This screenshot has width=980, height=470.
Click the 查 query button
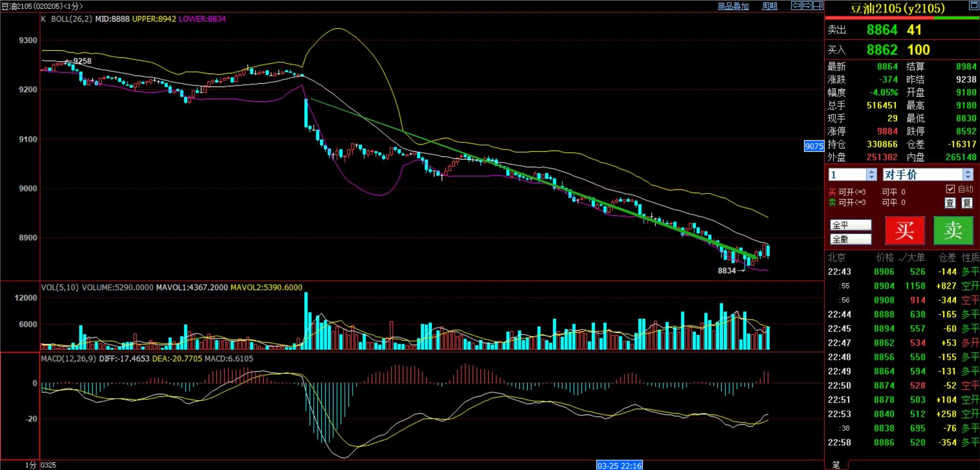pyautogui.click(x=950, y=203)
